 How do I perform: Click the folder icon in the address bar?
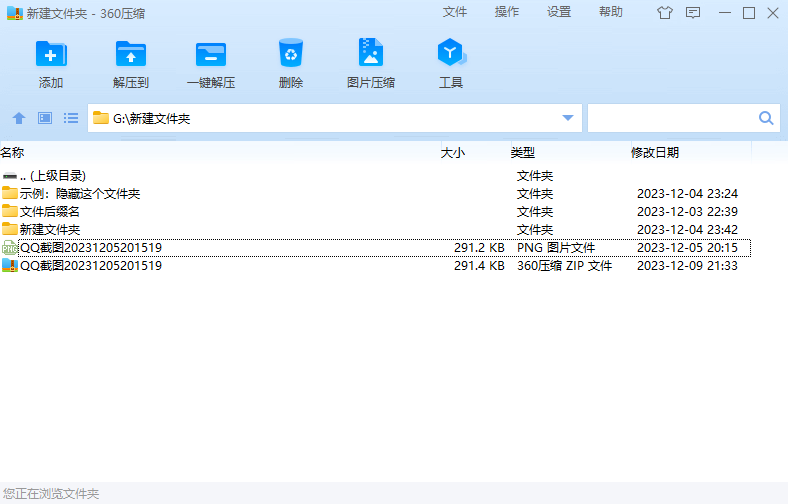point(101,118)
